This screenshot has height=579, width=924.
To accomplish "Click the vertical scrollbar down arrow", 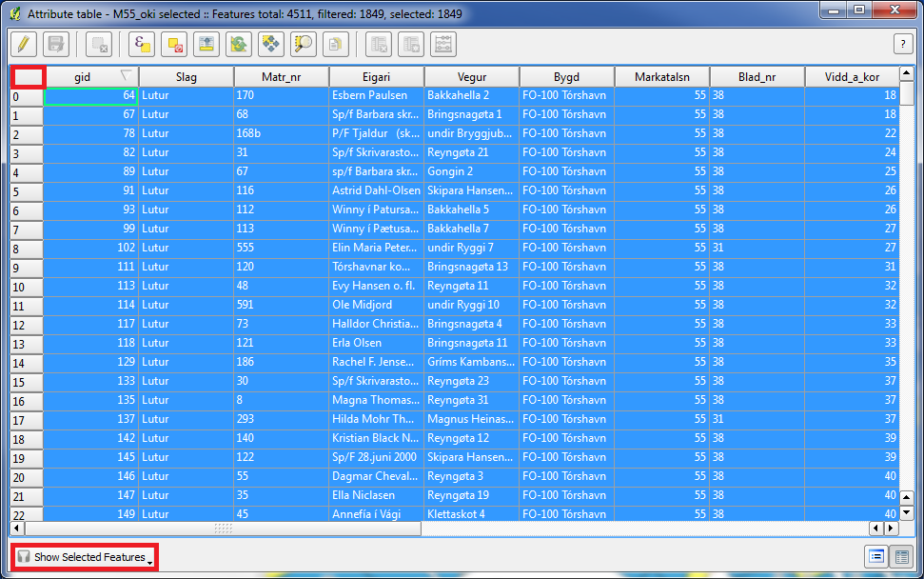I will pos(907,513).
